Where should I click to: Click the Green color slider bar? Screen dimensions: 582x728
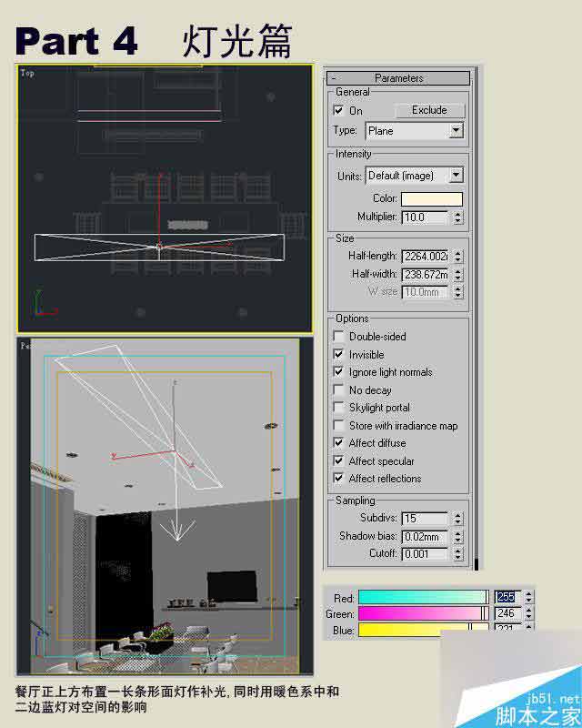[424, 613]
